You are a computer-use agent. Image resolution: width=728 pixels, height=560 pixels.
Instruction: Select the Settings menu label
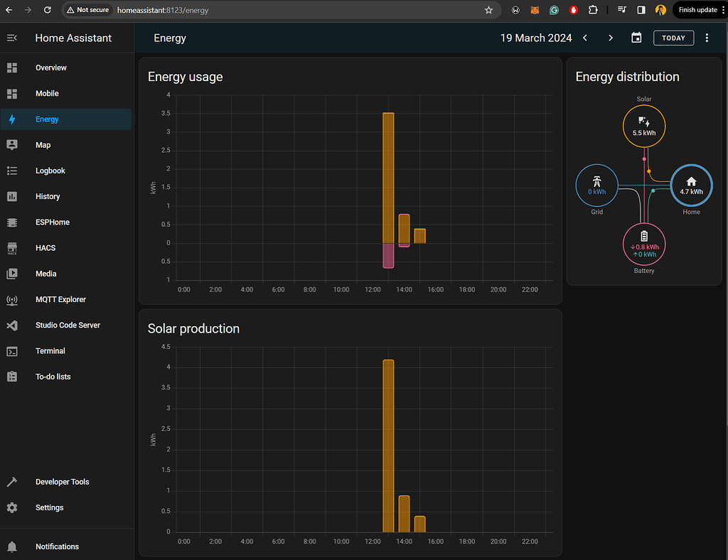coord(49,507)
